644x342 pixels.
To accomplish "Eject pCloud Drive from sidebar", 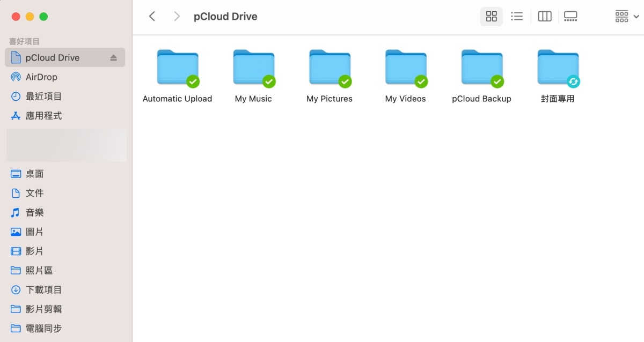I will point(113,58).
